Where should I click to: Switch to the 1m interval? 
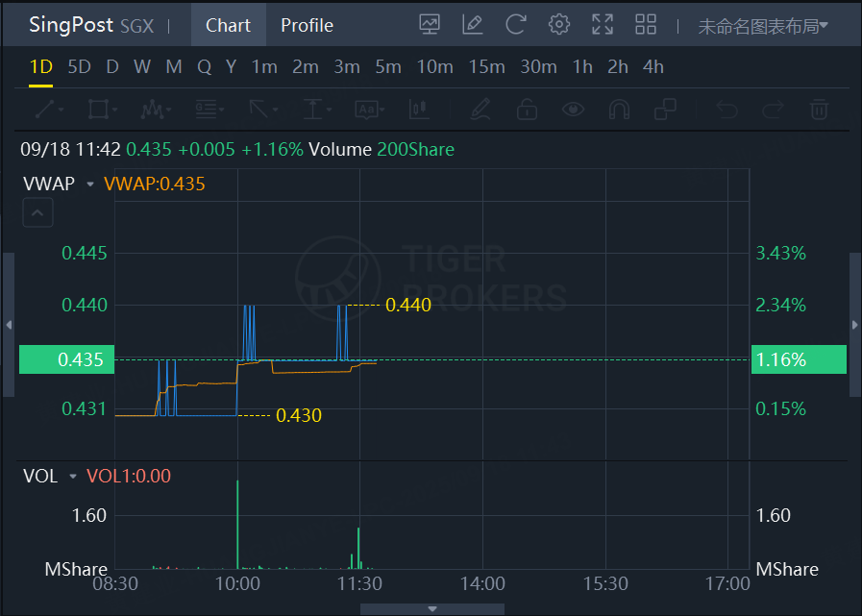[x=264, y=67]
